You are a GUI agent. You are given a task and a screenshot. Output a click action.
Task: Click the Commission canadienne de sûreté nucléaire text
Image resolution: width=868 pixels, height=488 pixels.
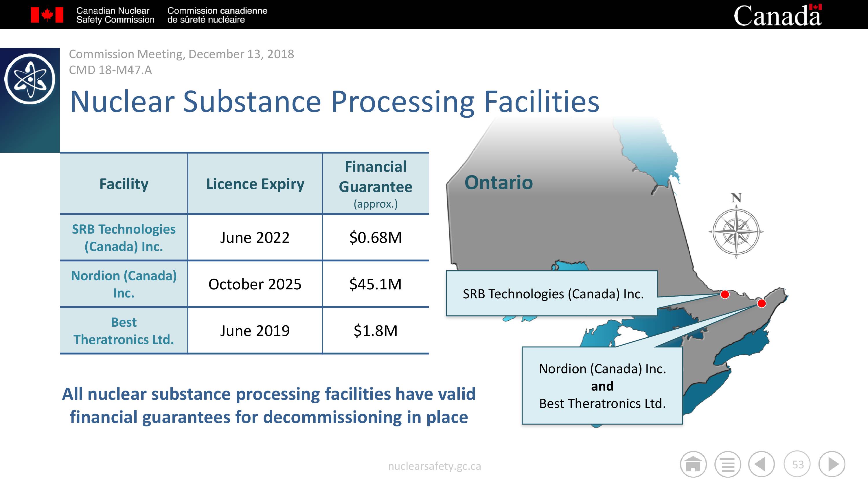point(217,15)
